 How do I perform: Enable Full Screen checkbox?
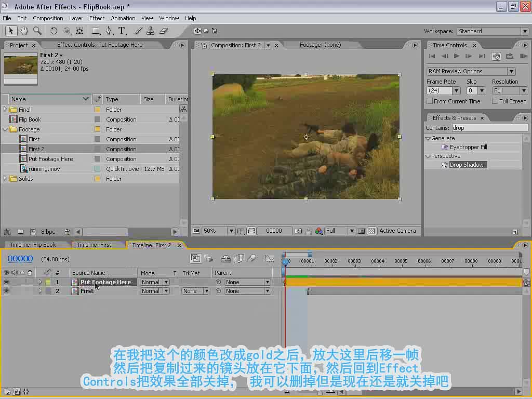click(x=495, y=101)
